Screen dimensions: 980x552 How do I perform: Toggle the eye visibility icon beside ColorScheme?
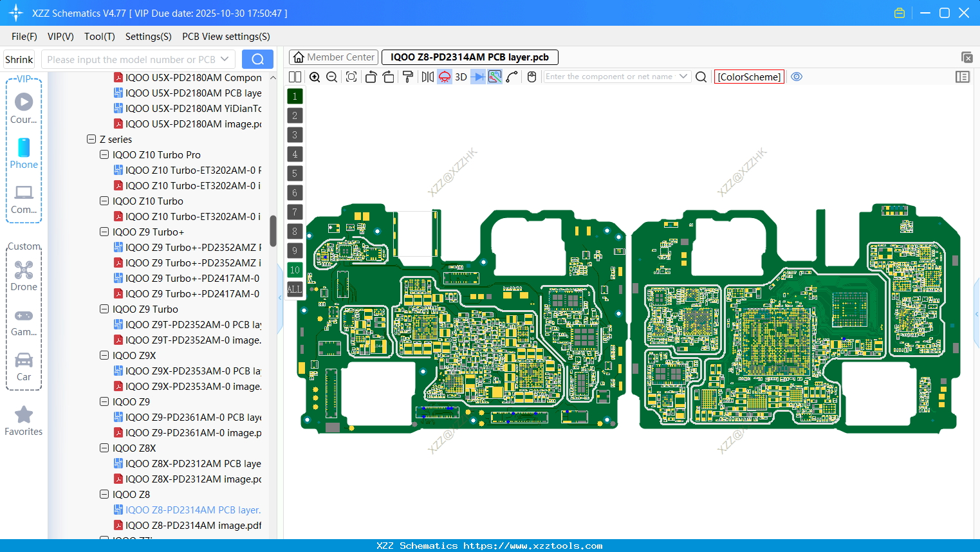pos(797,77)
